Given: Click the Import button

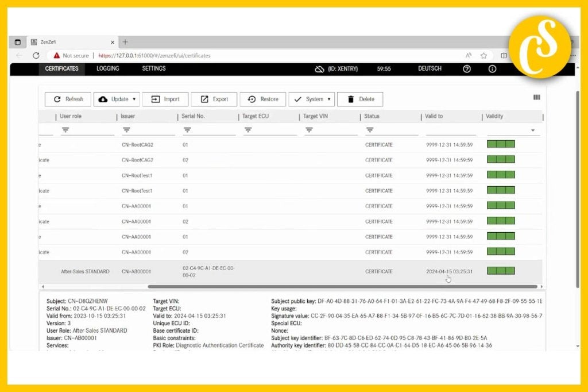Looking at the screenshot, I should pos(165,99).
